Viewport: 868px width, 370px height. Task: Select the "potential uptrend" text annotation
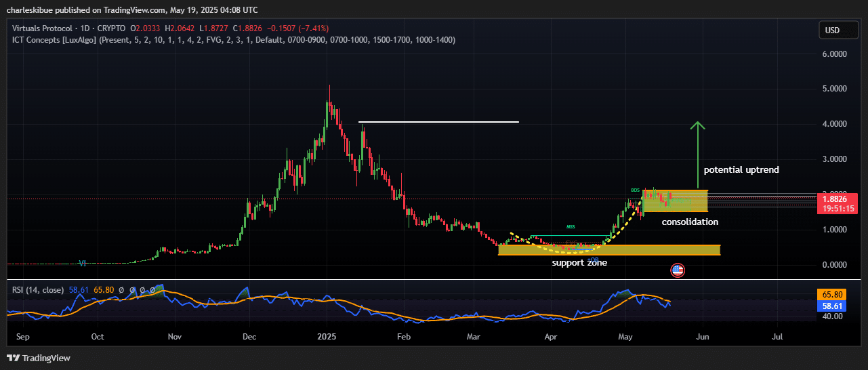(x=741, y=170)
